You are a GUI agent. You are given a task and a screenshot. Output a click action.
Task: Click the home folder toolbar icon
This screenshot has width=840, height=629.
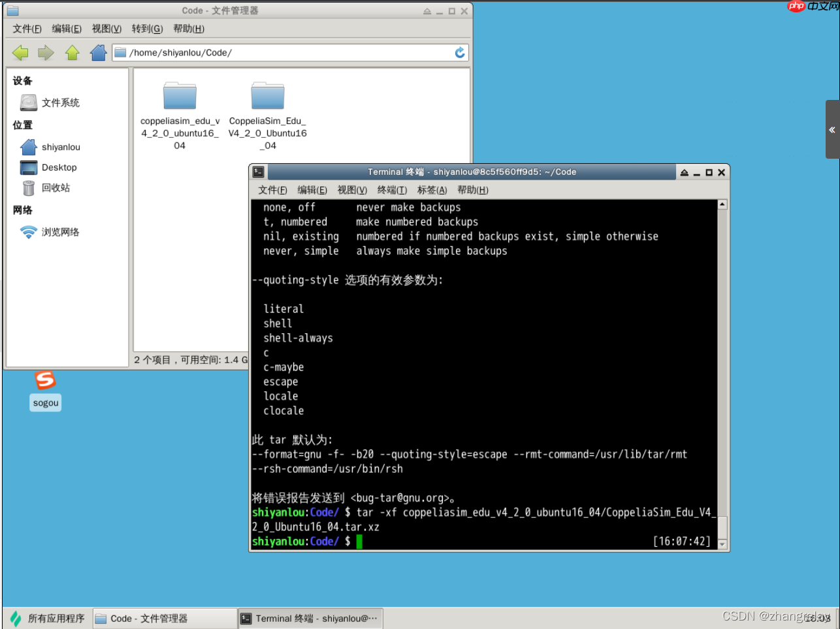99,53
